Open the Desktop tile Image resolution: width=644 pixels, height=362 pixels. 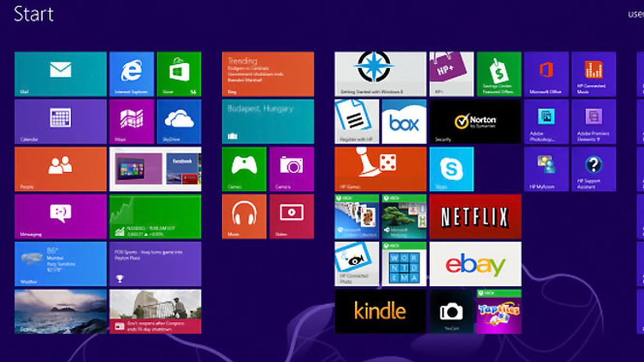coord(61,312)
